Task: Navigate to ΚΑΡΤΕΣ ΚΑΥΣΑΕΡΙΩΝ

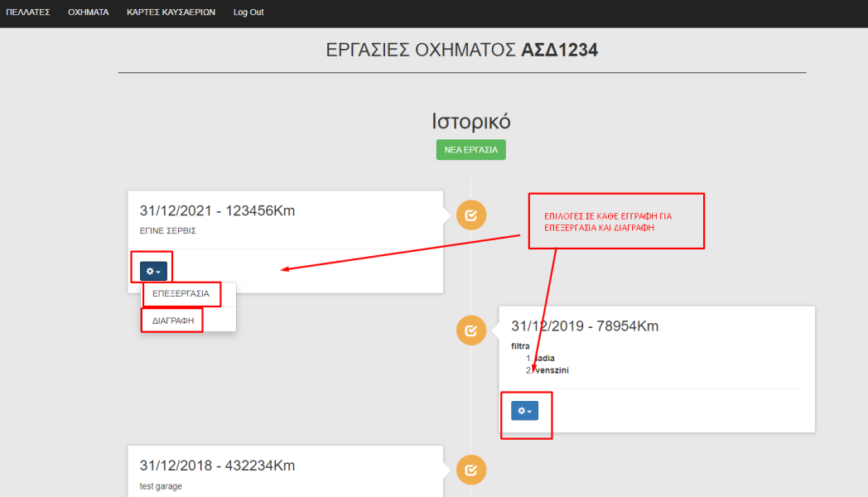Action: [x=171, y=12]
